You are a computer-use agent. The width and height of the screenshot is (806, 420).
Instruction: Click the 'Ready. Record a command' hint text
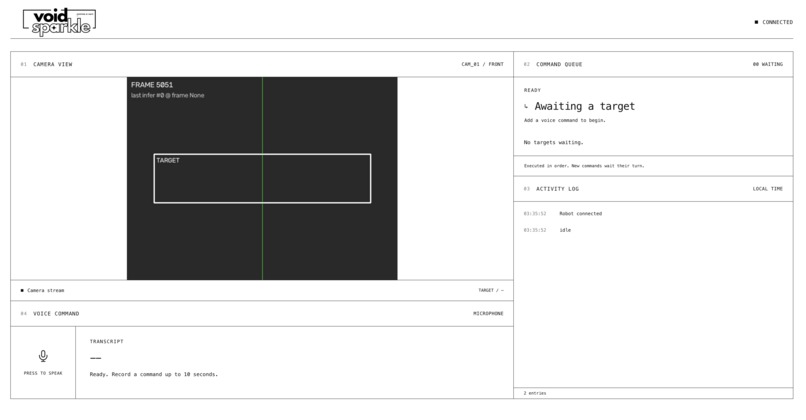coord(154,374)
